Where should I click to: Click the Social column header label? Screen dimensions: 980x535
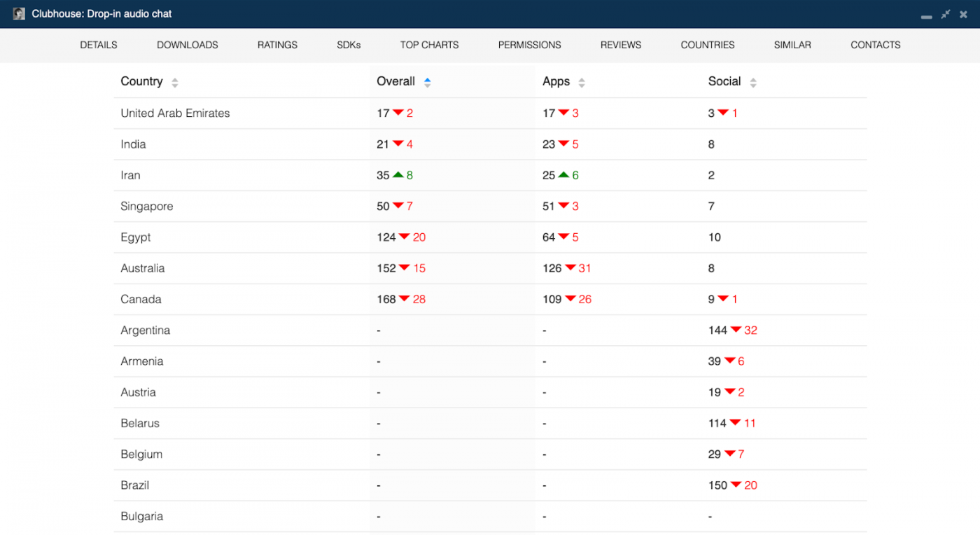[724, 81]
